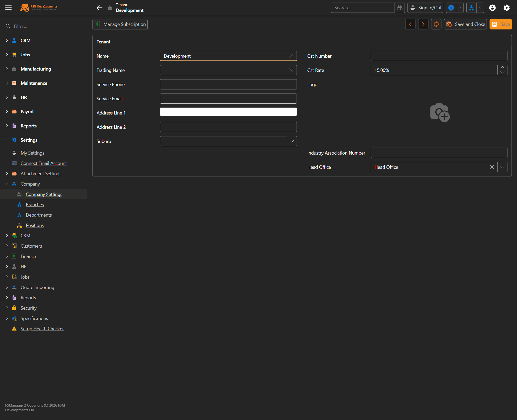Click the FSM Developments logo
The image size is (517, 420).
(x=40, y=8)
